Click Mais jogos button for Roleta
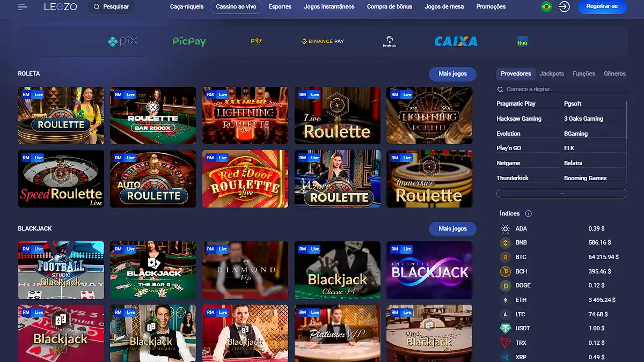Image resolution: width=644 pixels, height=362 pixels. tap(452, 74)
